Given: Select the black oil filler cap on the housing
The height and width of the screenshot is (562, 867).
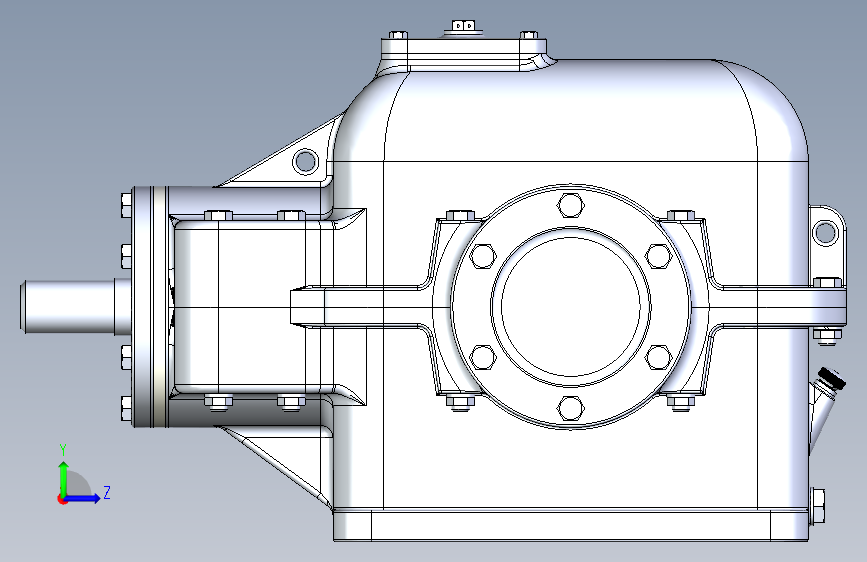Looking at the screenshot, I should [x=833, y=379].
